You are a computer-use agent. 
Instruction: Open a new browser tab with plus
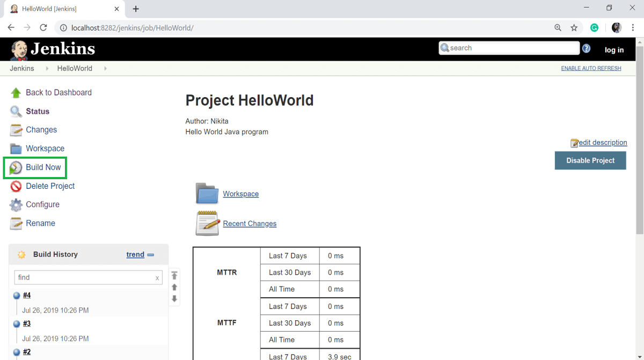(x=136, y=9)
